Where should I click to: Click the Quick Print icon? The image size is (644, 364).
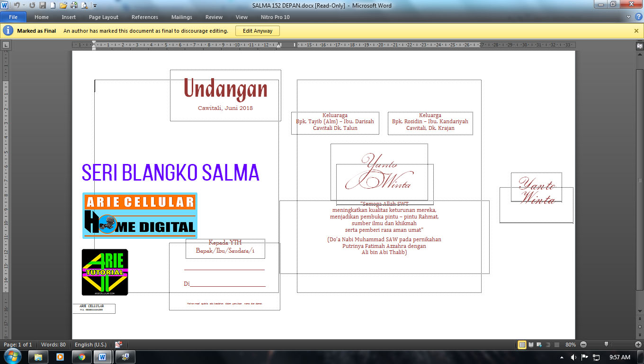click(74, 5)
